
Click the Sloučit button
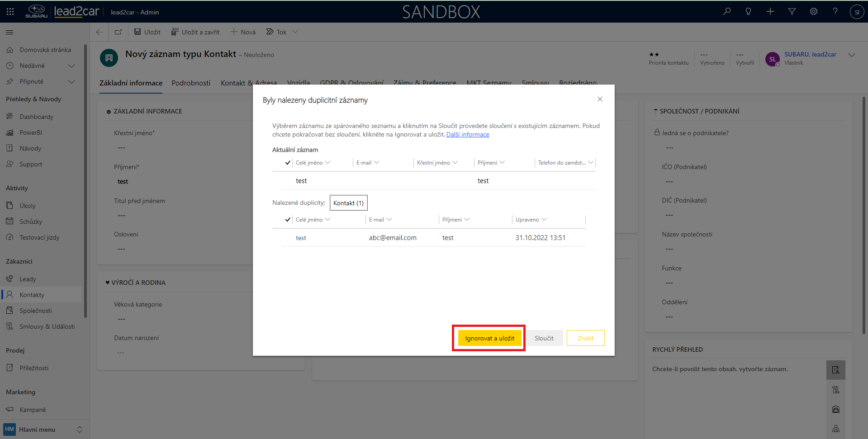544,338
